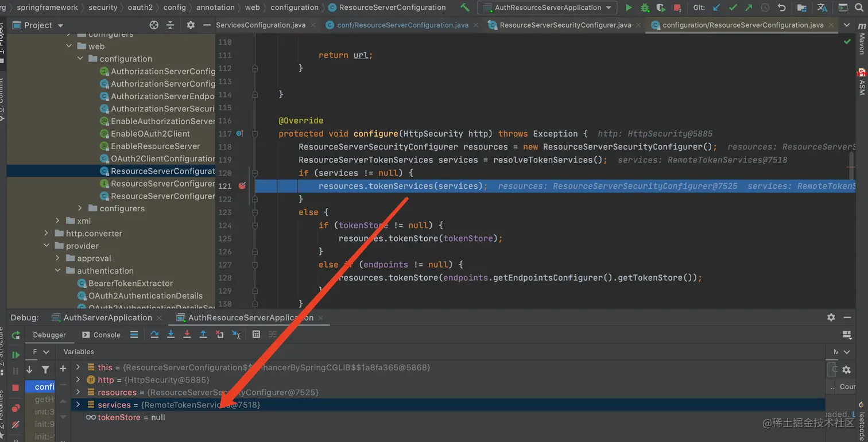This screenshot has width=868, height=442.
Task: Resume program in debug sidebar
Action: pos(15,355)
